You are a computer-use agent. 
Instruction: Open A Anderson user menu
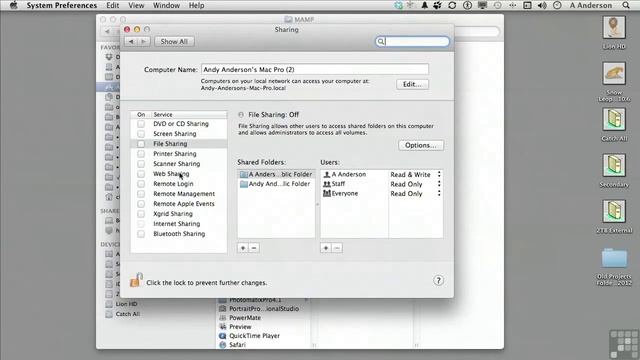591,5
